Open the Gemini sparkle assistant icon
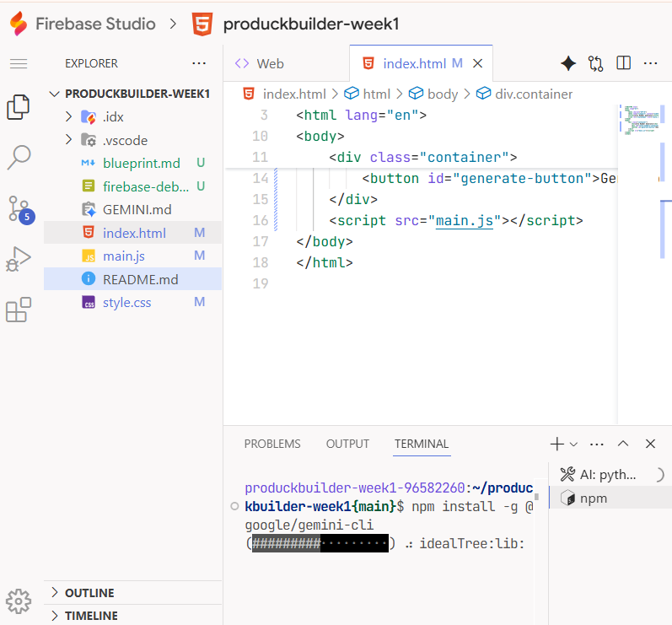Screen dimensions: 672x625 click(568, 64)
